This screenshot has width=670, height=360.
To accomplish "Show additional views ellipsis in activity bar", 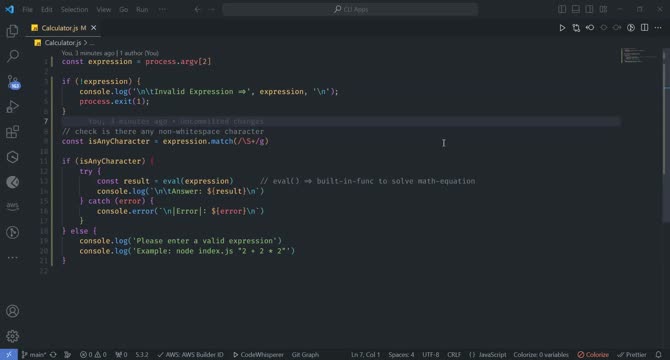I will coord(12,258).
